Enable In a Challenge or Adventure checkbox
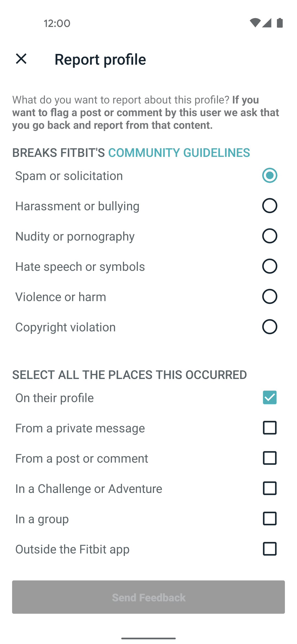This screenshot has width=297, height=644. pyautogui.click(x=269, y=488)
